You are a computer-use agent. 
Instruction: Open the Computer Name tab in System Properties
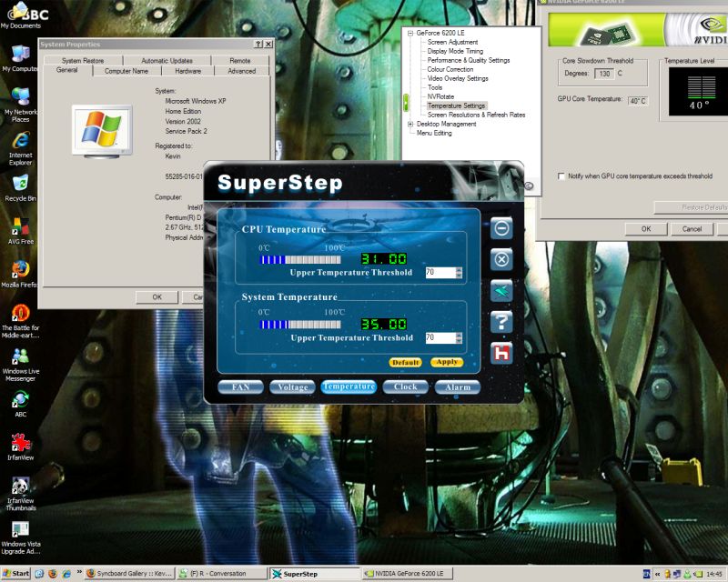[x=126, y=71]
